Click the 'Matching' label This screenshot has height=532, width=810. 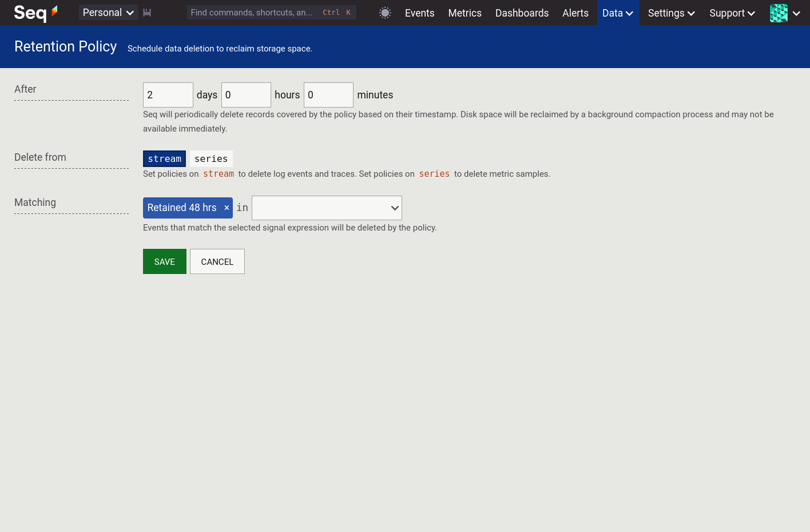coord(35,203)
